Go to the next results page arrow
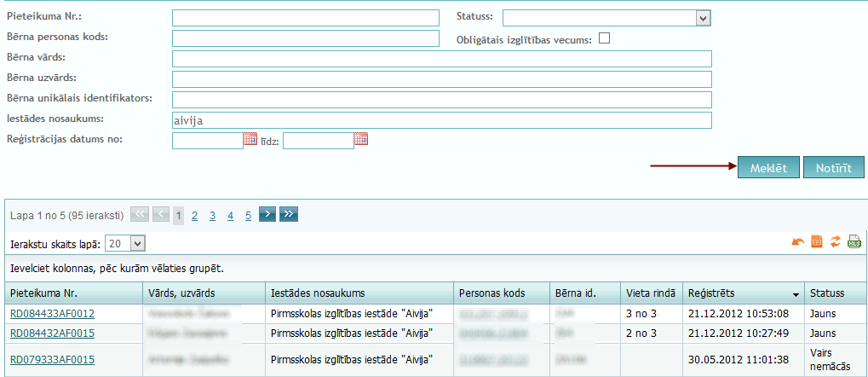Image resolution: width=868 pixels, height=377 pixels. click(267, 215)
